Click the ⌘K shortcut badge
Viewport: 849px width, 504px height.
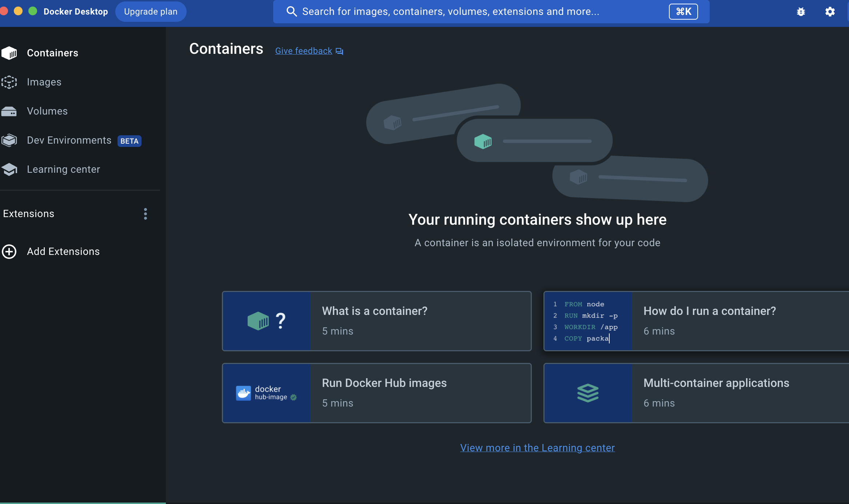[x=683, y=12]
